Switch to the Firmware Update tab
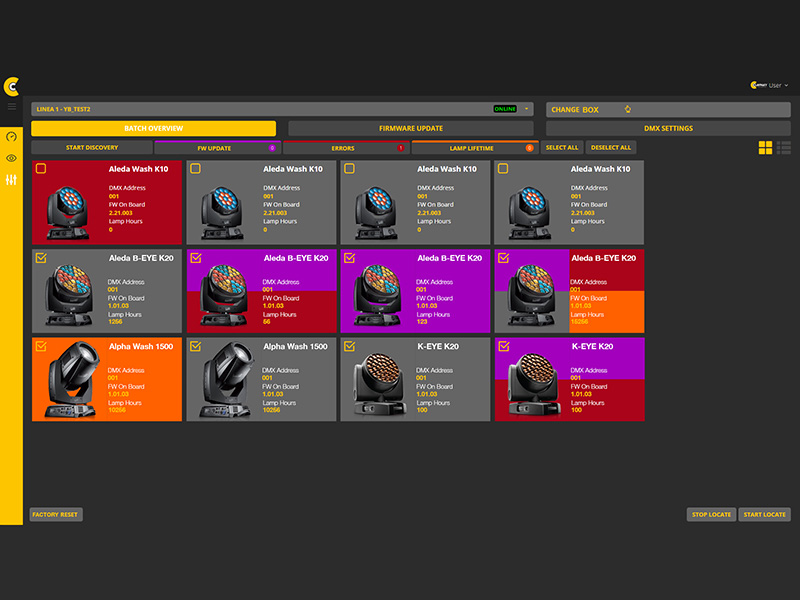 click(410, 129)
